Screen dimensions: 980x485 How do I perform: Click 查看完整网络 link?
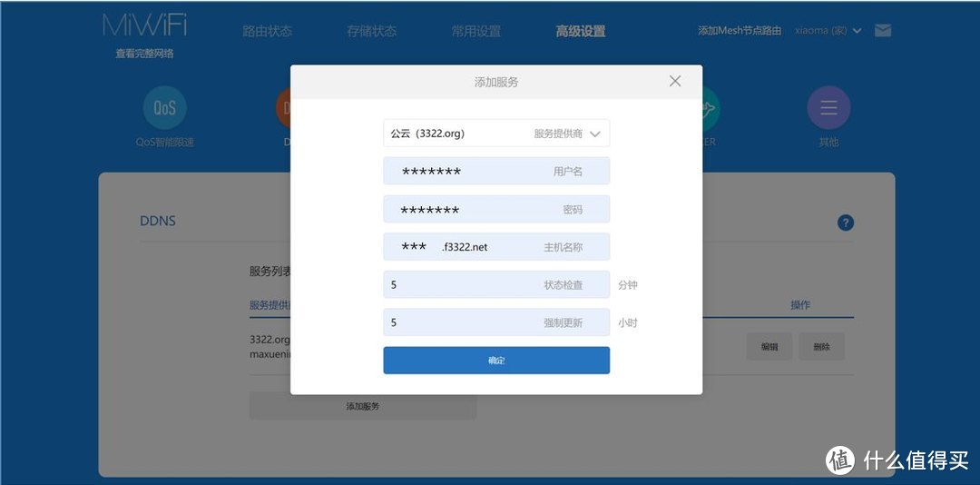[144, 54]
